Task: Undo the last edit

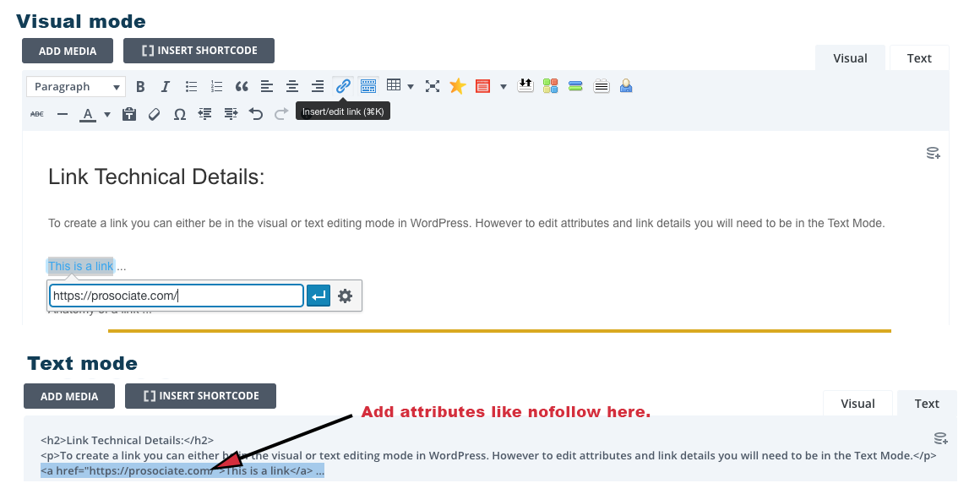Action: pyautogui.click(x=256, y=114)
